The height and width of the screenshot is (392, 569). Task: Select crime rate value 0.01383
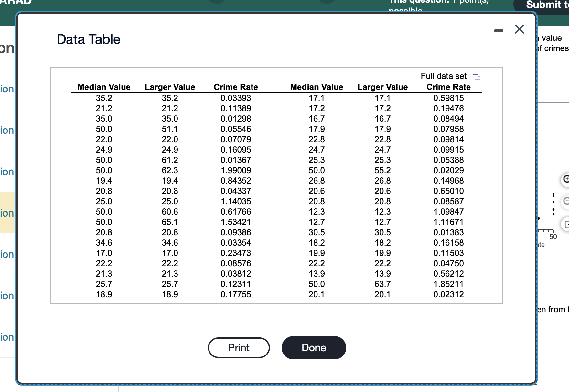click(x=449, y=232)
